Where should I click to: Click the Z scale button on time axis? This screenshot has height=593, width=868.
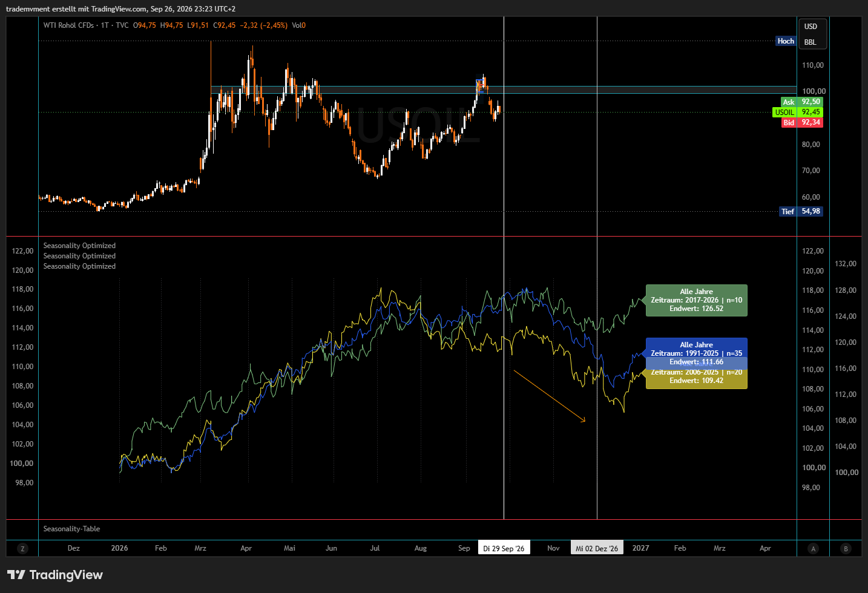click(x=22, y=549)
